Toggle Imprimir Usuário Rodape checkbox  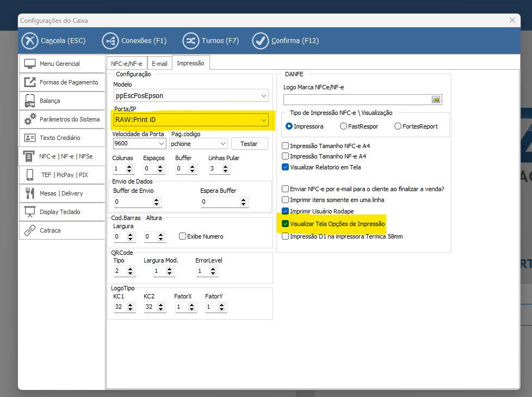point(286,211)
